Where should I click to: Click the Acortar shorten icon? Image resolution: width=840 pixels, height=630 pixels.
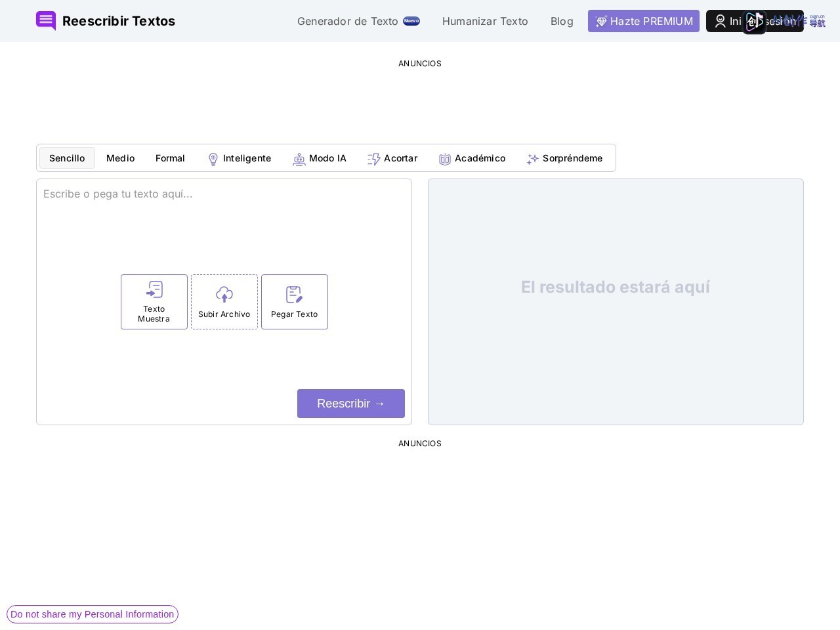point(374,159)
